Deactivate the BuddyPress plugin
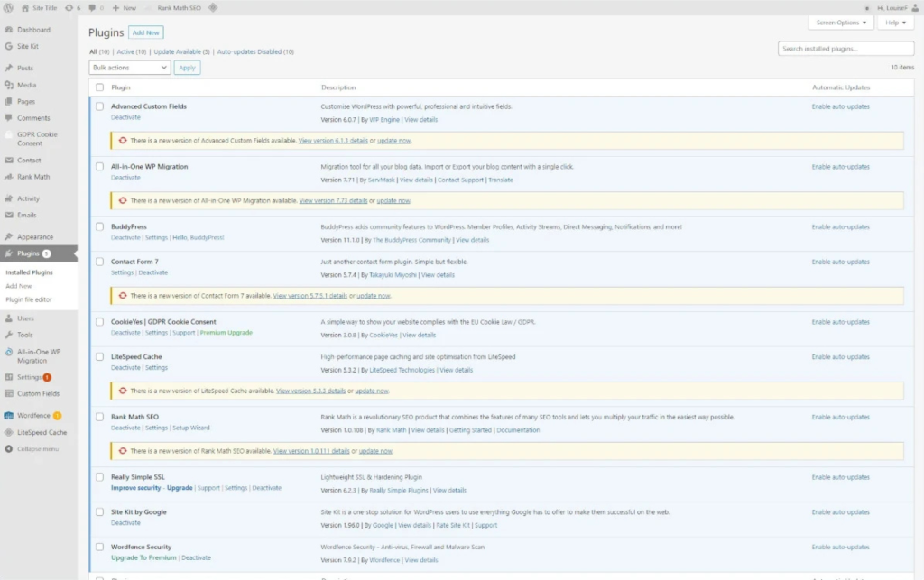Image resolution: width=924 pixels, height=580 pixels. [x=125, y=237]
